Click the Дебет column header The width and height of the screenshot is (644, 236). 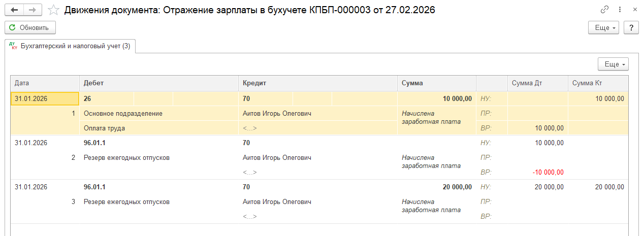click(x=158, y=83)
